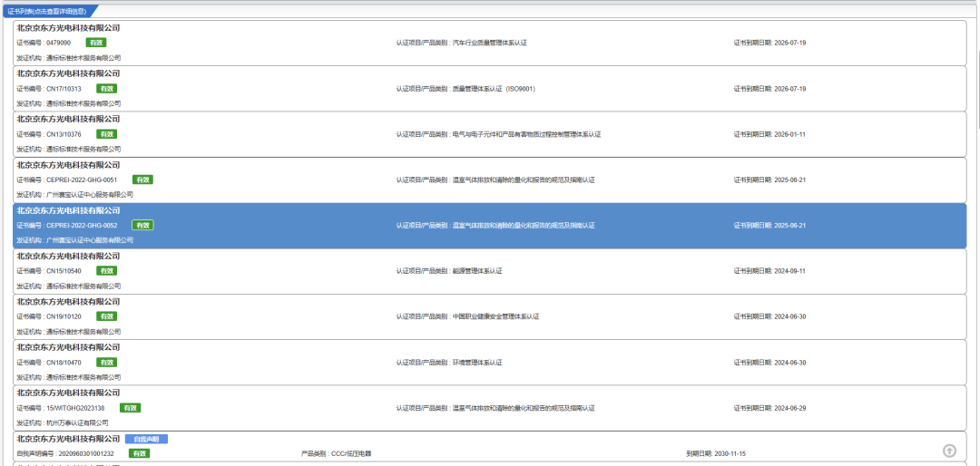Click the company name above certificate 0479090

click(x=68, y=28)
